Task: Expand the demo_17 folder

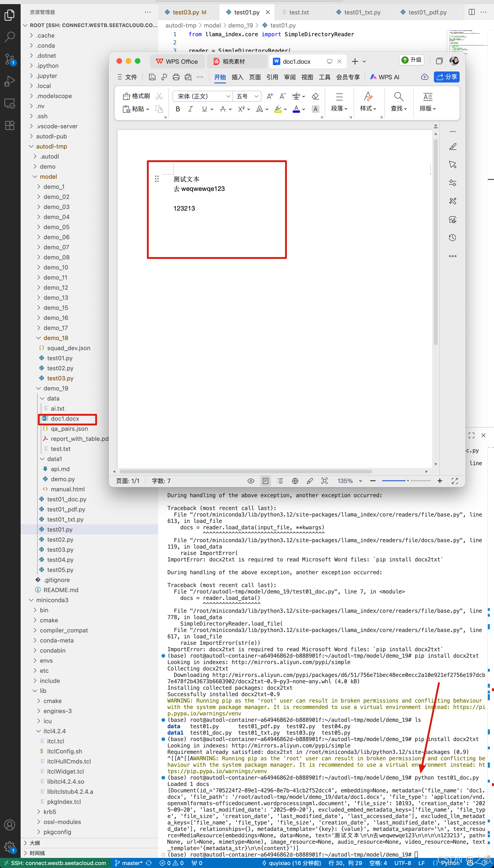Action: click(56, 328)
